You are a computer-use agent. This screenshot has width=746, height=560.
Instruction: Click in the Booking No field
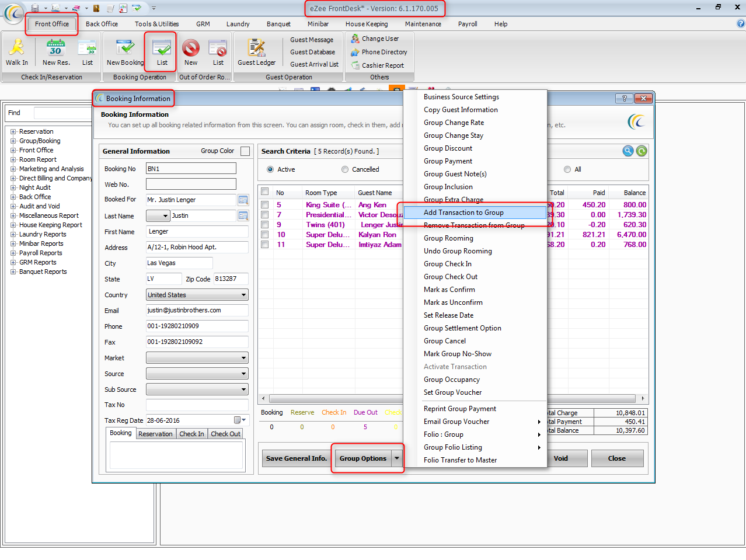[191, 169]
